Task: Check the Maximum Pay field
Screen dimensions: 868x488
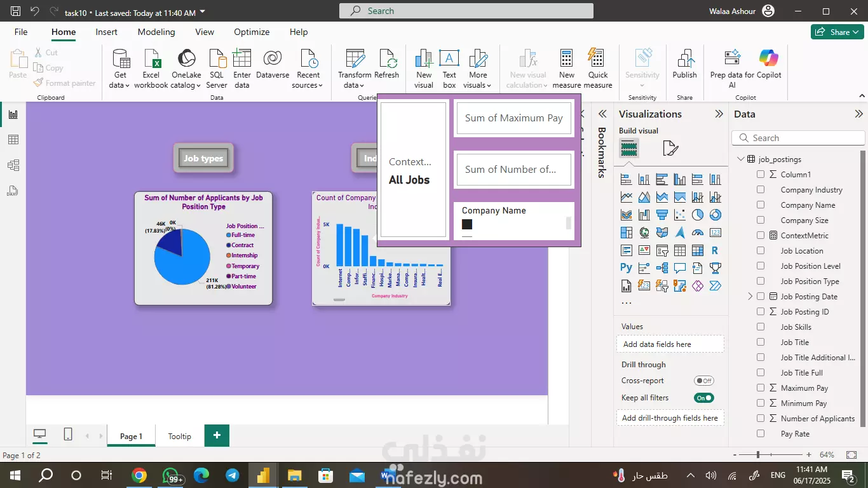Action: [761, 388]
